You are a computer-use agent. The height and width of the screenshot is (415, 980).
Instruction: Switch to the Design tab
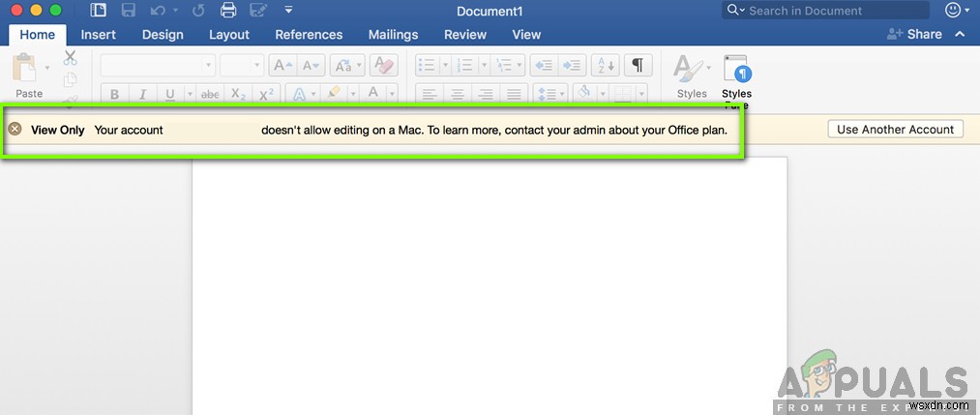(x=163, y=35)
